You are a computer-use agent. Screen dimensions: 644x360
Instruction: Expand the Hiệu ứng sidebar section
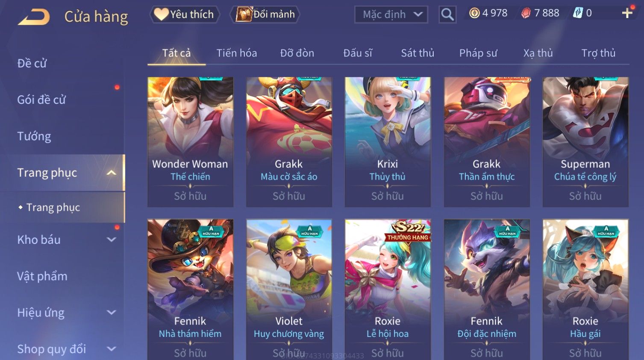pyautogui.click(x=112, y=313)
